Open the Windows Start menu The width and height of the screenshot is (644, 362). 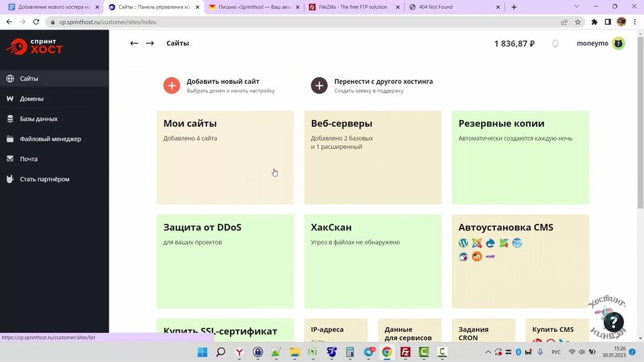coord(202,352)
